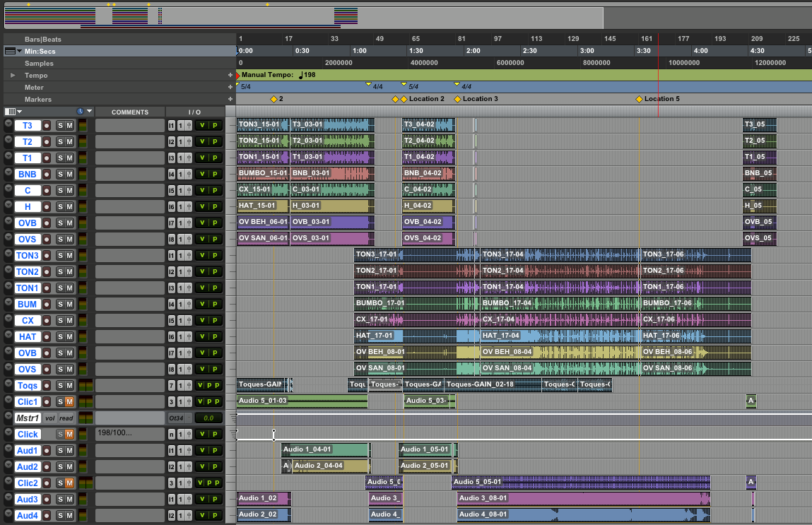Screen dimensions: 812x525
Task: Add a marker with Markers plus icon
Action: tap(230, 99)
